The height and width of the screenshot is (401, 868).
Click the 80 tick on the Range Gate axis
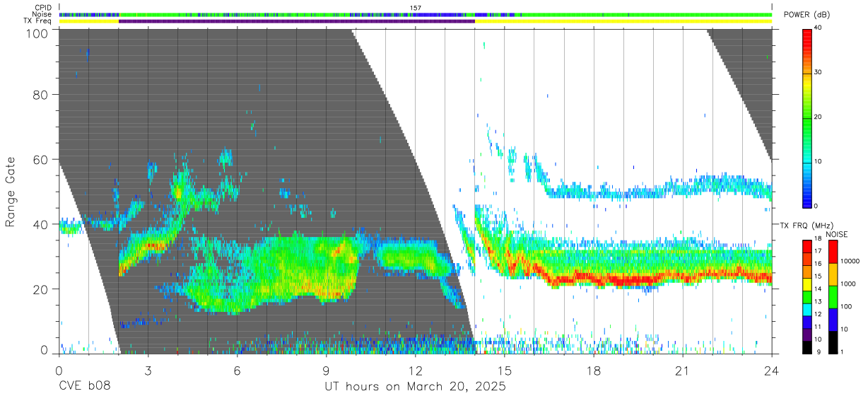click(x=41, y=95)
